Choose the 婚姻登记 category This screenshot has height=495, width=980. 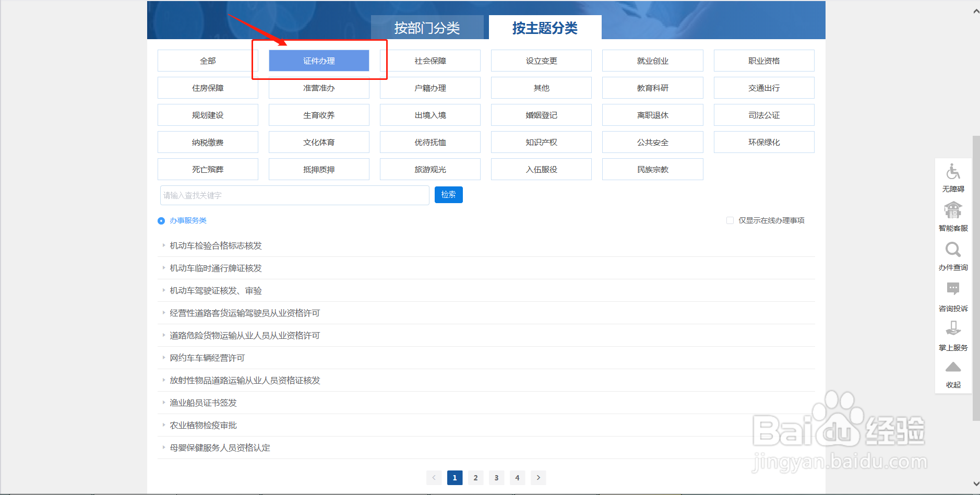[x=541, y=114]
